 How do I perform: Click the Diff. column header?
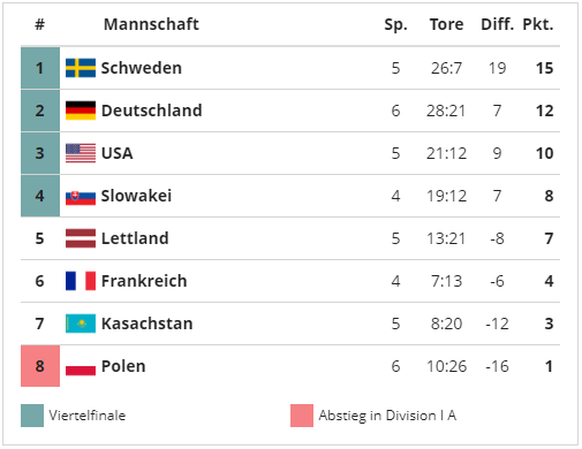pos(497,24)
